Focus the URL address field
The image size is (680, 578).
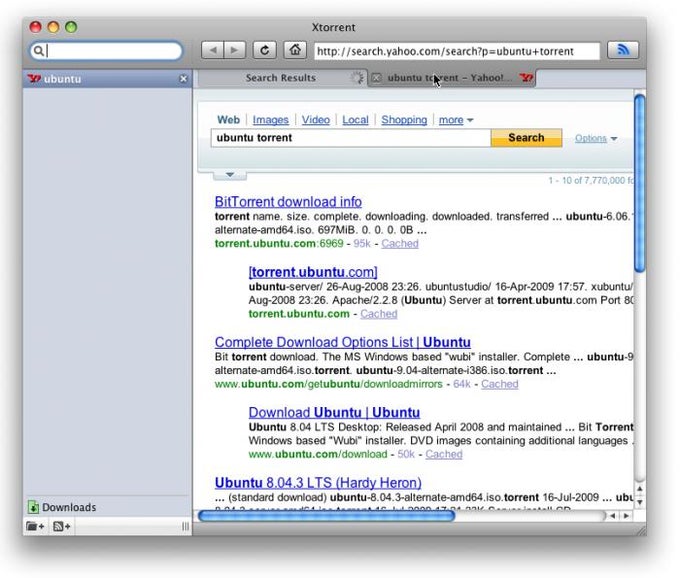(457, 51)
